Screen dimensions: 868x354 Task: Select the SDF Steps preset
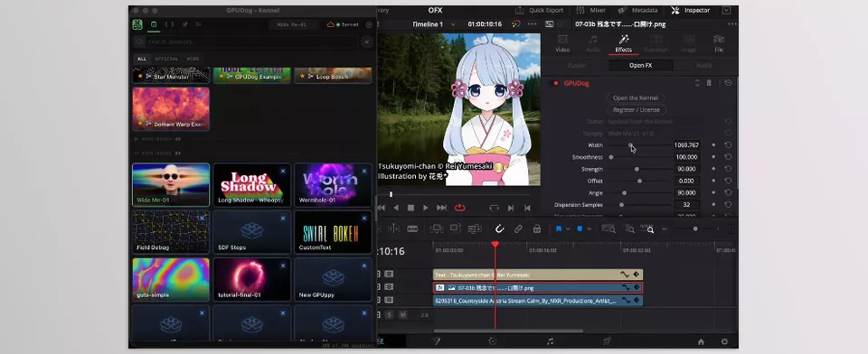(252, 232)
